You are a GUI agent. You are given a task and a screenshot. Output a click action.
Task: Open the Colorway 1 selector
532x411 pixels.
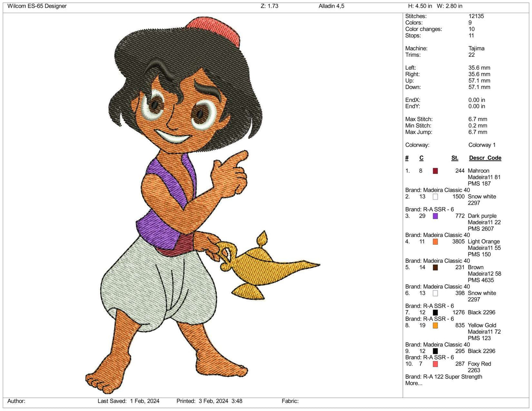(x=482, y=145)
